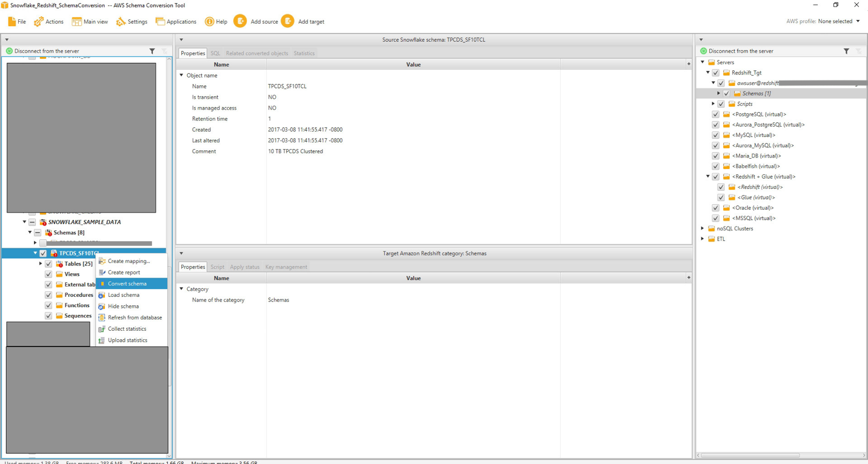Viewport: 868px width, 464px height.
Task: Collapse the TPCDS_SF10TCL schema node
Action: point(35,253)
